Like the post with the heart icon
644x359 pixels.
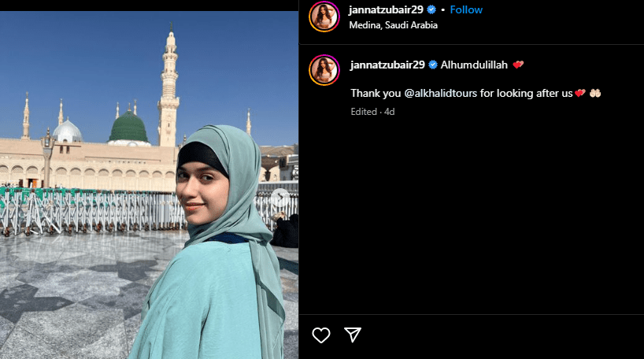click(320, 335)
